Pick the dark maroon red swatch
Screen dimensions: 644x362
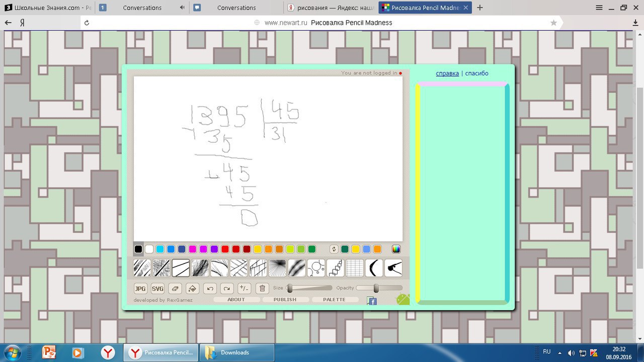click(247, 249)
